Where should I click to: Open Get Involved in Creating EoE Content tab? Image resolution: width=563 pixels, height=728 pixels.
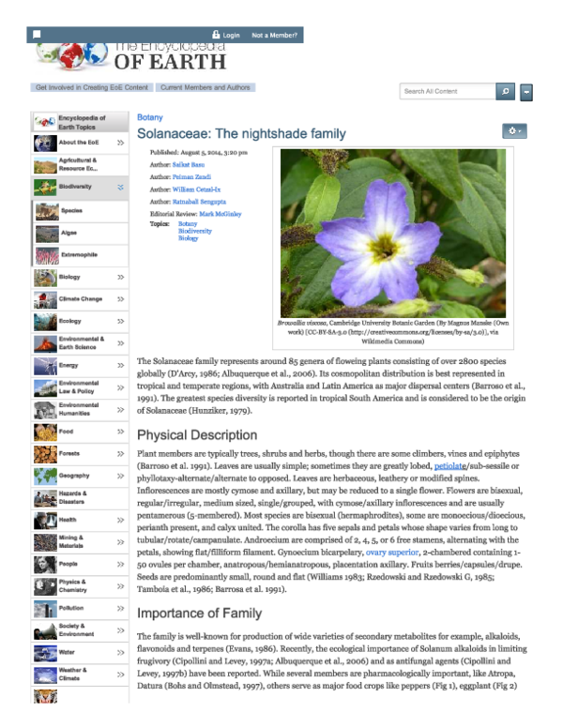click(x=92, y=87)
